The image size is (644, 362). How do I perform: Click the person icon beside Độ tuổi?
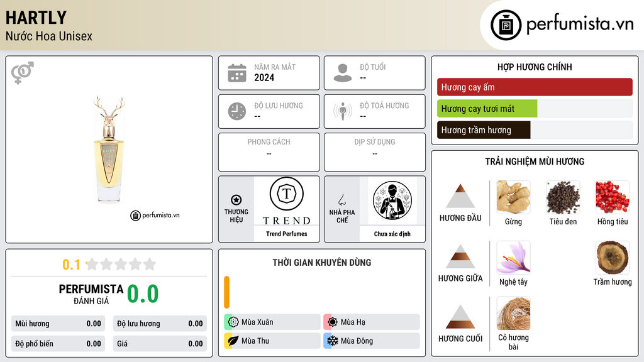point(343,73)
